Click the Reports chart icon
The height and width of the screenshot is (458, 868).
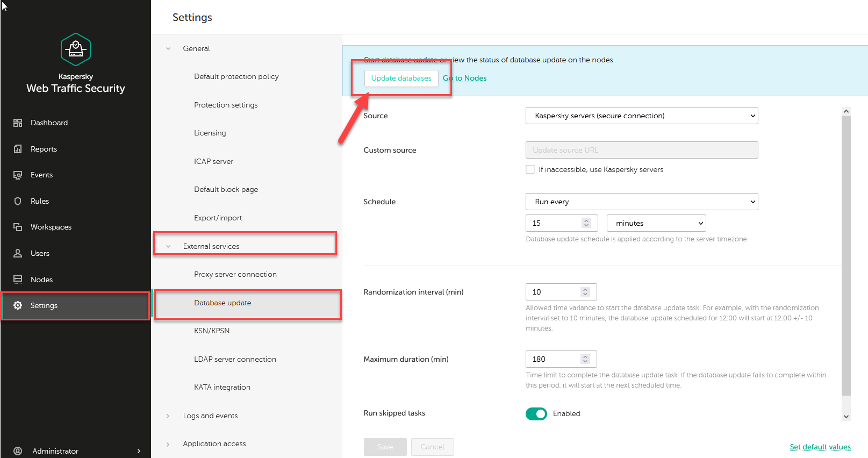18,149
